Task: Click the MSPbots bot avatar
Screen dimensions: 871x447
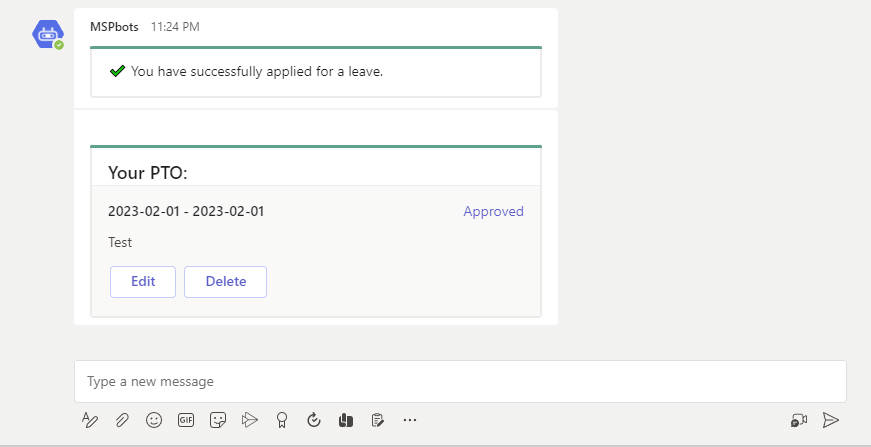Action: 48,34
